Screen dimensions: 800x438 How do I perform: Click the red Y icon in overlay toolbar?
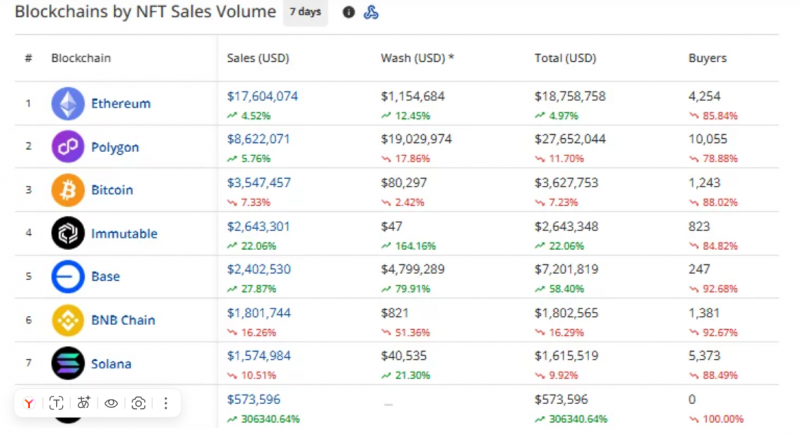click(x=29, y=403)
